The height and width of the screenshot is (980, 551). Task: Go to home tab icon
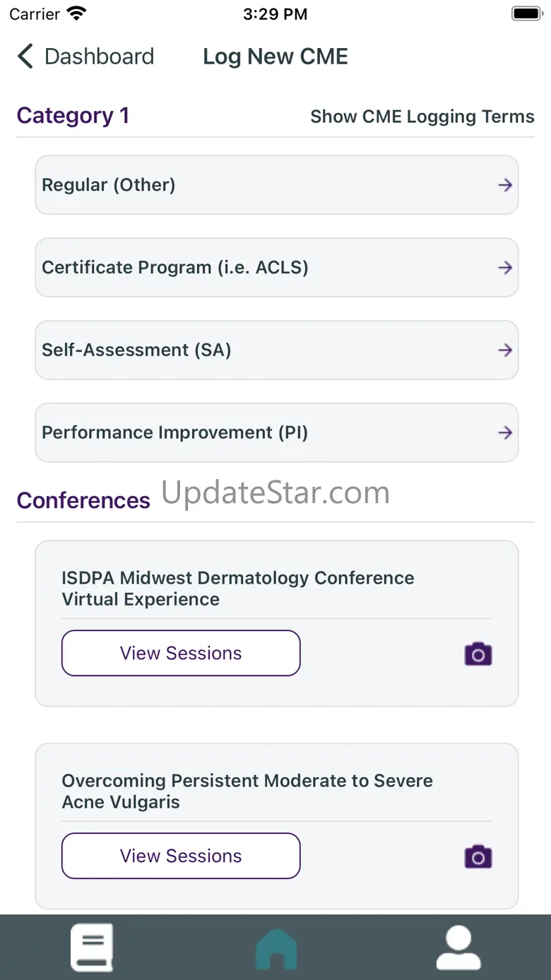coord(276,948)
